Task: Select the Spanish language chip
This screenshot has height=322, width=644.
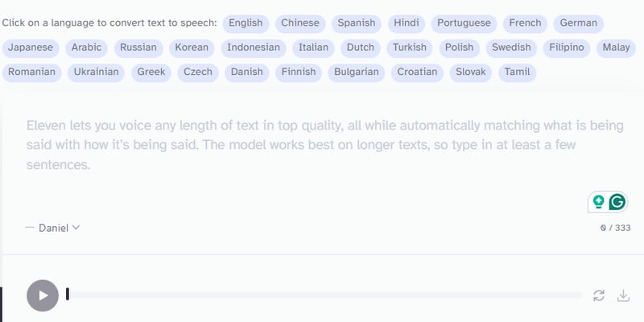Action: click(357, 23)
